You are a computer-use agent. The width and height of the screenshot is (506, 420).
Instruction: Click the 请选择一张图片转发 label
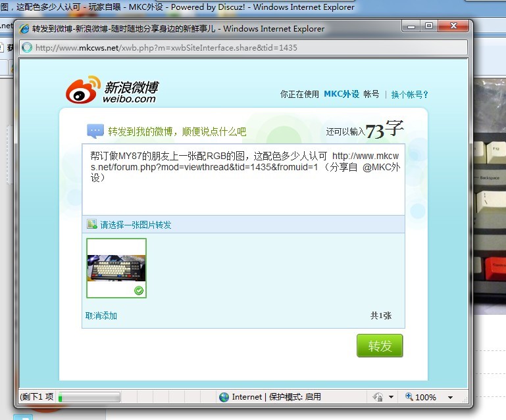click(136, 225)
